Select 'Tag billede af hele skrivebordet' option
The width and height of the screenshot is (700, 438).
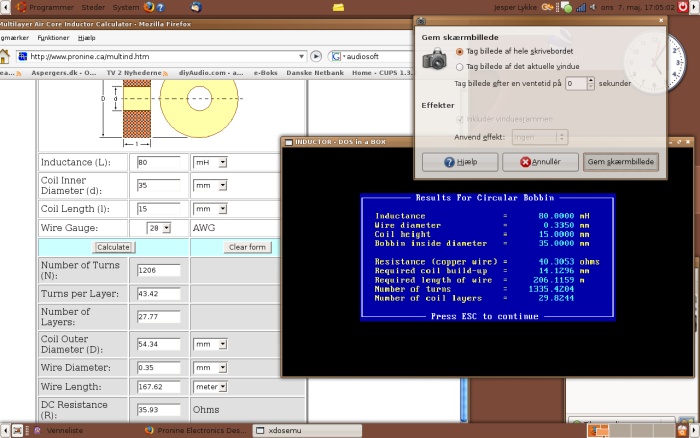[x=459, y=52]
